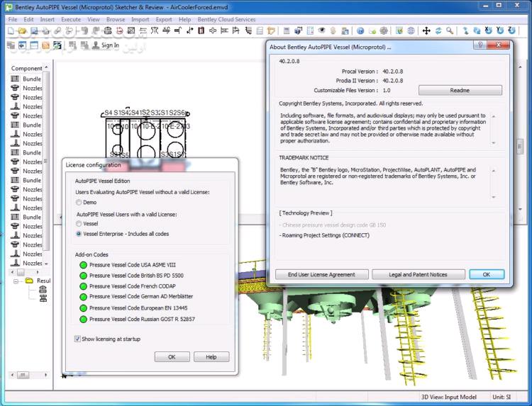Click the New file icon in toolbar

click(11, 31)
